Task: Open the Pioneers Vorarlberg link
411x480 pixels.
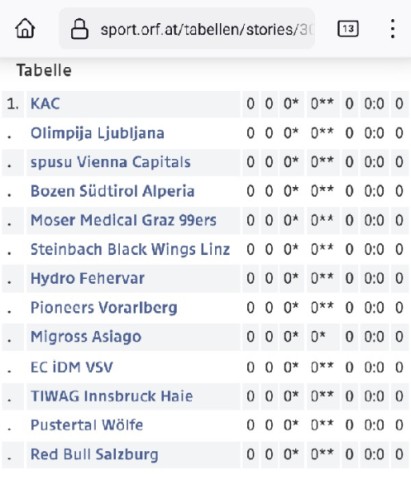Action: (104, 308)
